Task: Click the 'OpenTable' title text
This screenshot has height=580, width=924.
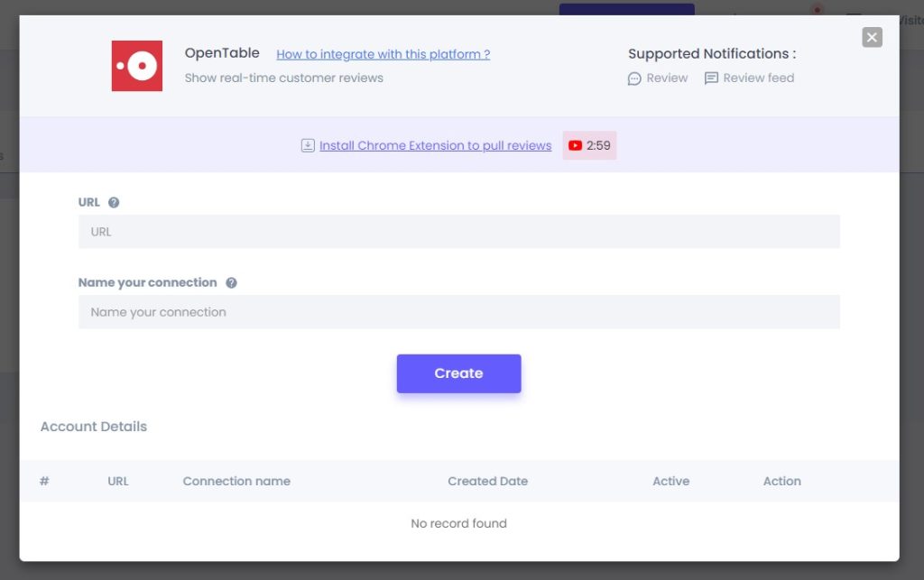Action: 222,53
